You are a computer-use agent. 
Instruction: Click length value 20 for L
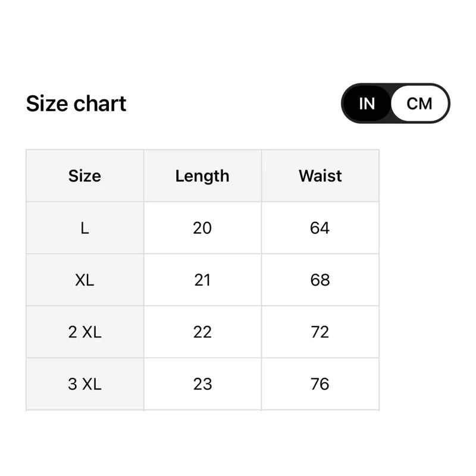[202, 228]
